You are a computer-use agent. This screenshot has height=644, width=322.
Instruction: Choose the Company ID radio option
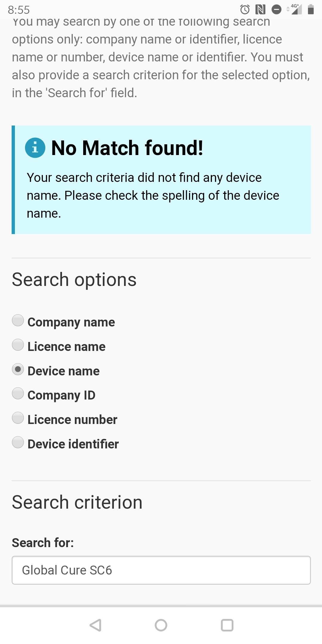click(x=18, y=394)
